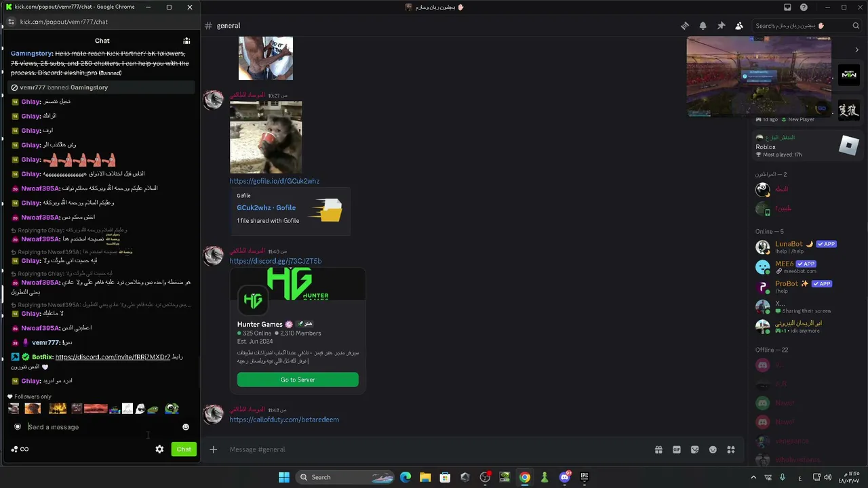Expand the activity panel chevron in Discord
This screenshot has width=868, height=488.
[856, 49]
